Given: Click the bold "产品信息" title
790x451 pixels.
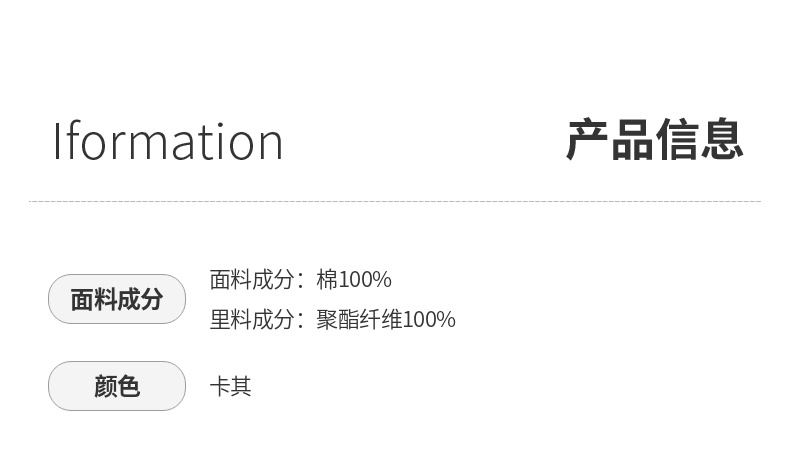Looking at the screenshot, I should click(x=654, y=140).
